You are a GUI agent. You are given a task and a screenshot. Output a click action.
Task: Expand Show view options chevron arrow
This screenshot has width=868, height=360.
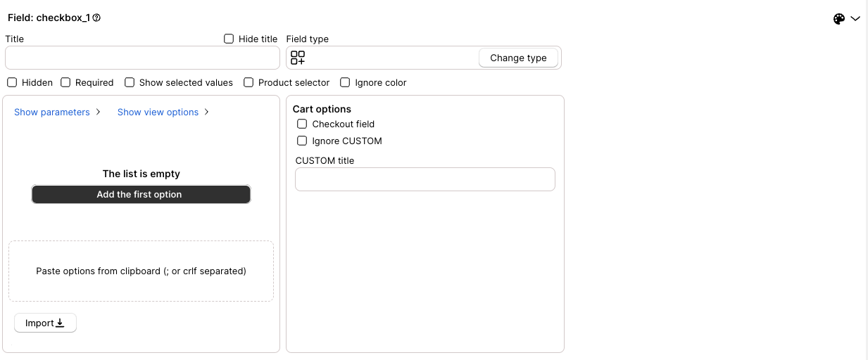pyautogui.click(x=206, y=112)
